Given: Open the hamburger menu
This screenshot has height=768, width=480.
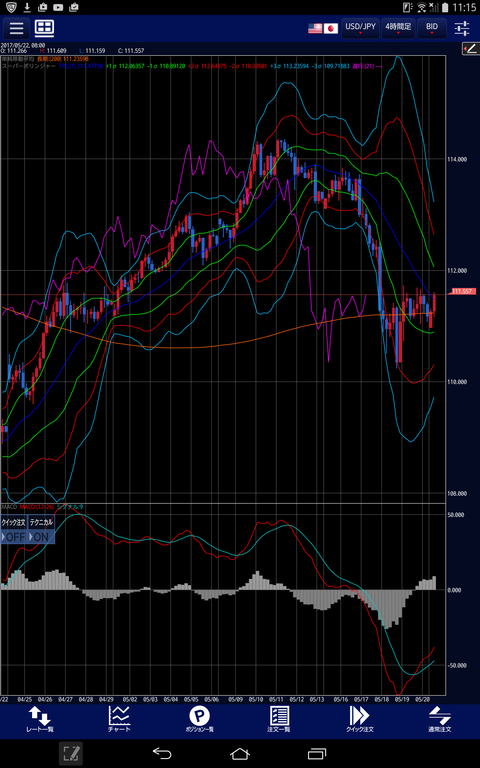Looking at the screenshot, I should (x=17, y=28).
